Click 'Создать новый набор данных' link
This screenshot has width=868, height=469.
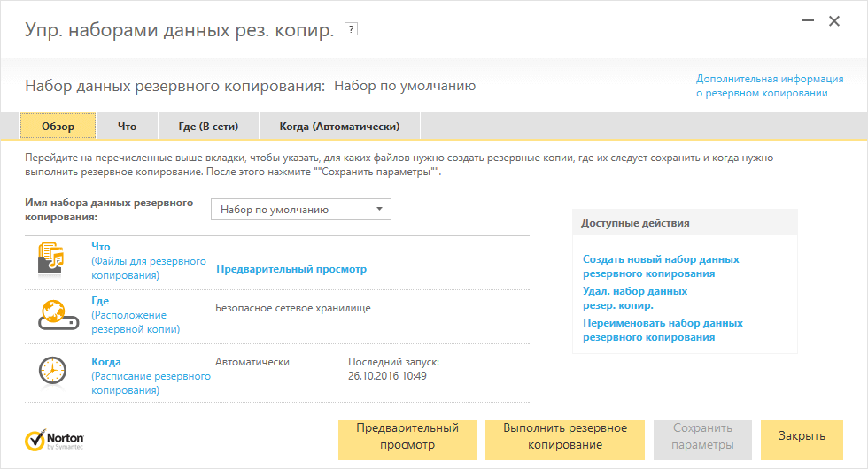661,266
